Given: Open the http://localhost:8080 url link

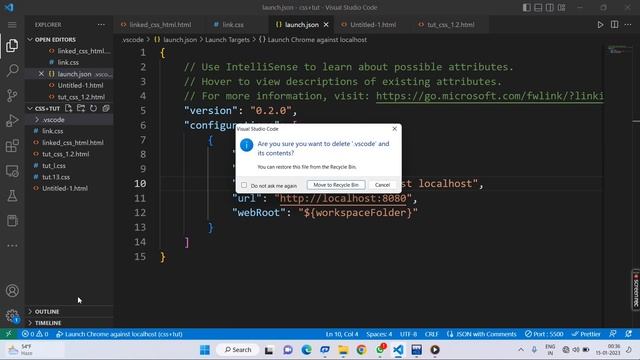Looking at the screenshot, I should click(x=343, y=198).
